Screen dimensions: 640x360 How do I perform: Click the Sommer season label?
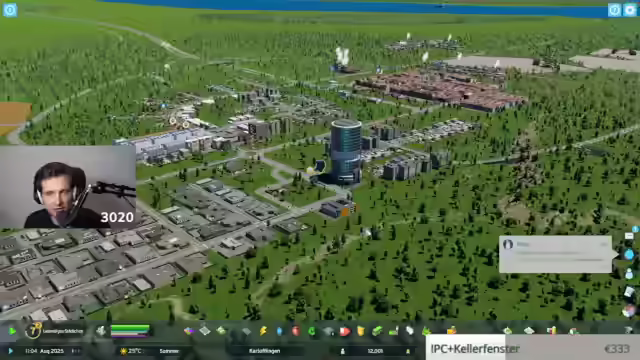point(169,351)
